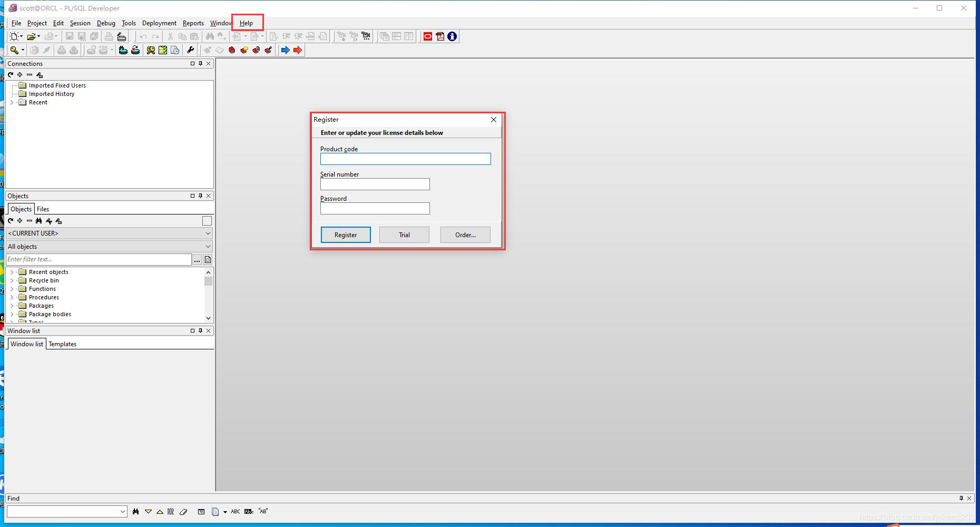Switch to the Files tab
Image resolution: width=980 pixels, height=527 pixels.
[x=43, y=209]
